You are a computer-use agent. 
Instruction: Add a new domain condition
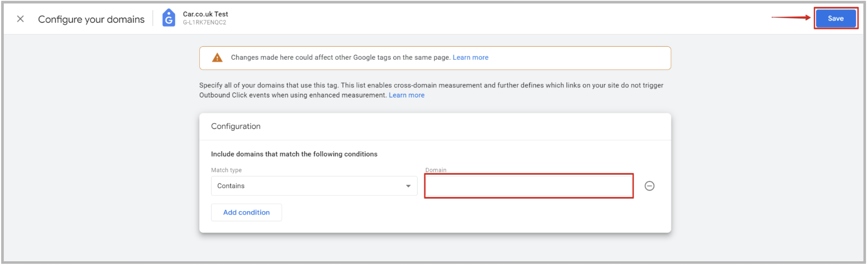pyautogui.click(x=246, y=212)
